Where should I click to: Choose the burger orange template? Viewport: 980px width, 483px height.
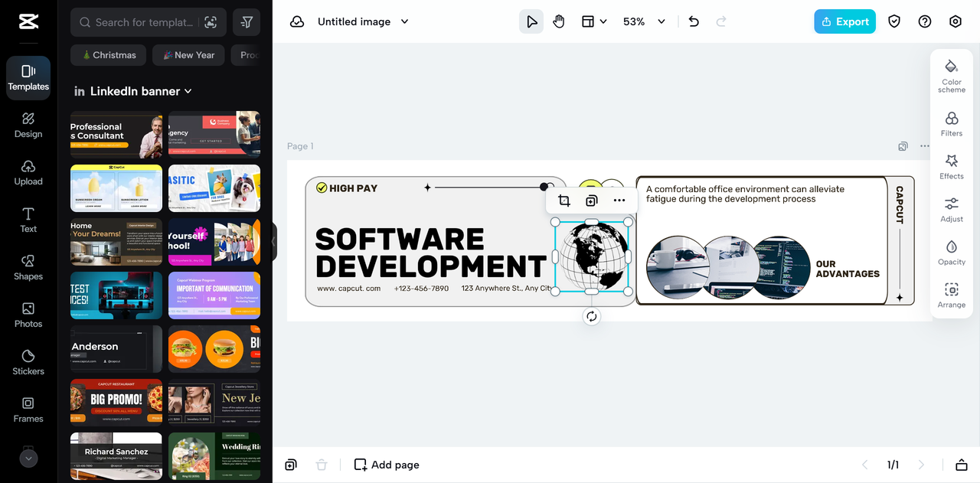point(214,349)
